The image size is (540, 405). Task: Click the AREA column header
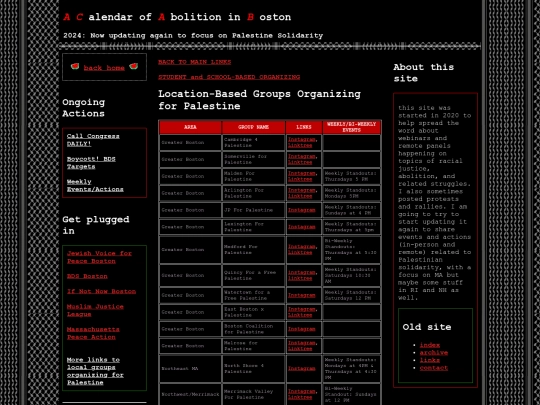point(190,127)
